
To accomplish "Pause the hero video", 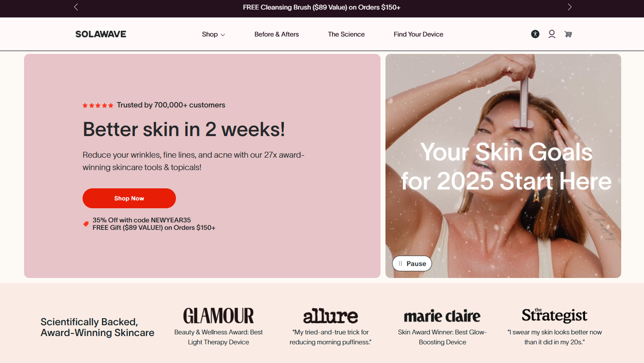I will coord(412,263).
